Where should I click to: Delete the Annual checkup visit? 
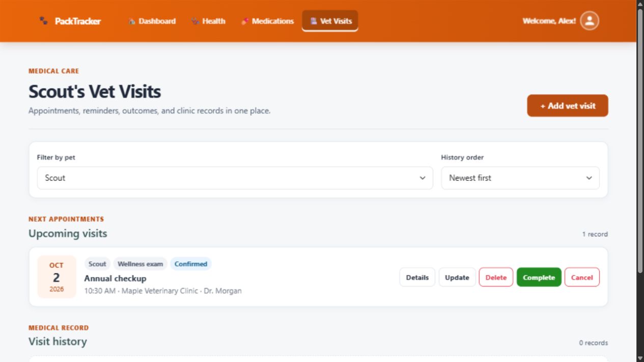click(496, 278)
